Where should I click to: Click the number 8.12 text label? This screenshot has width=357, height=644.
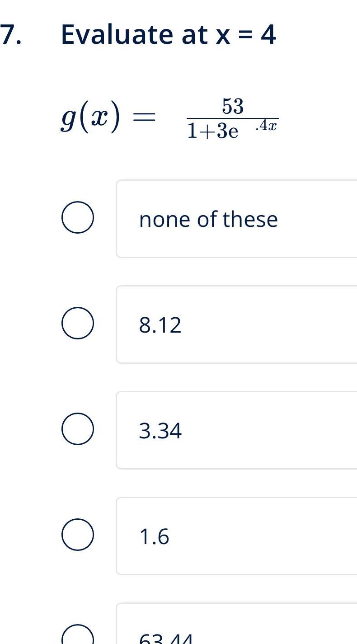coord(160,324)
